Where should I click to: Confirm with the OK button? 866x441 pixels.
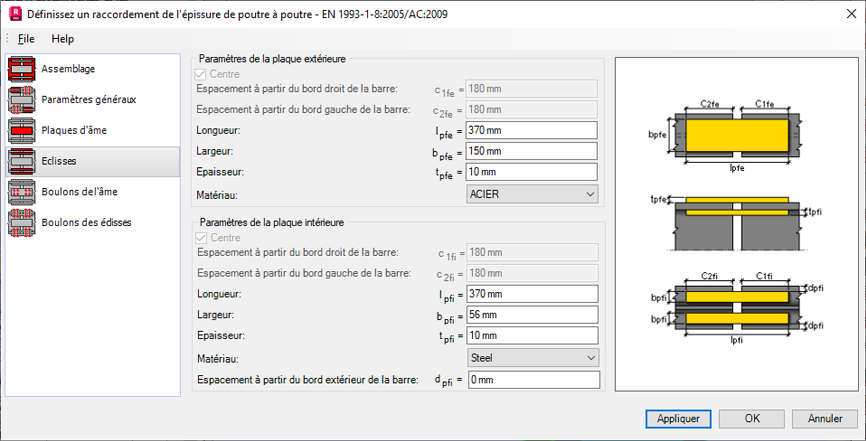point(752,419)
